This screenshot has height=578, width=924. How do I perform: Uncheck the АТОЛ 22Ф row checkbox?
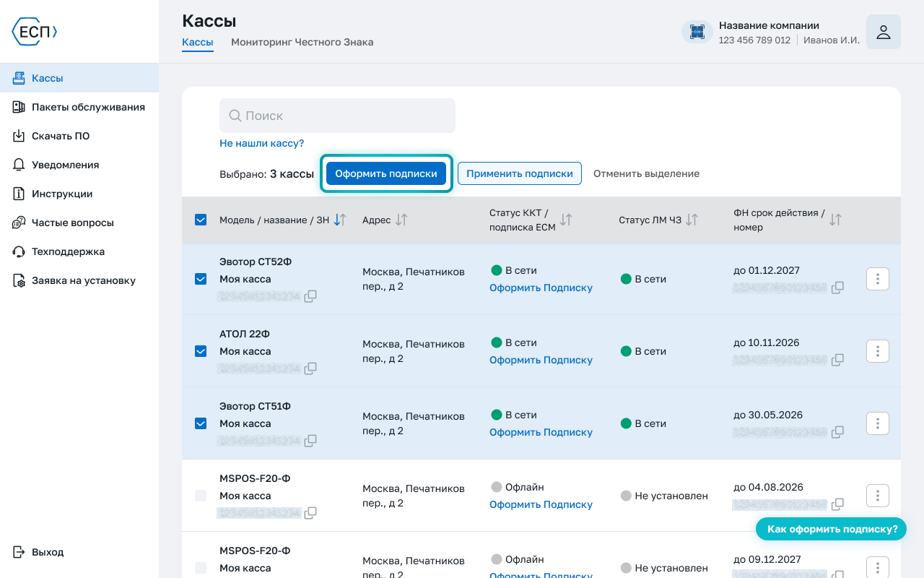[201, 351]
